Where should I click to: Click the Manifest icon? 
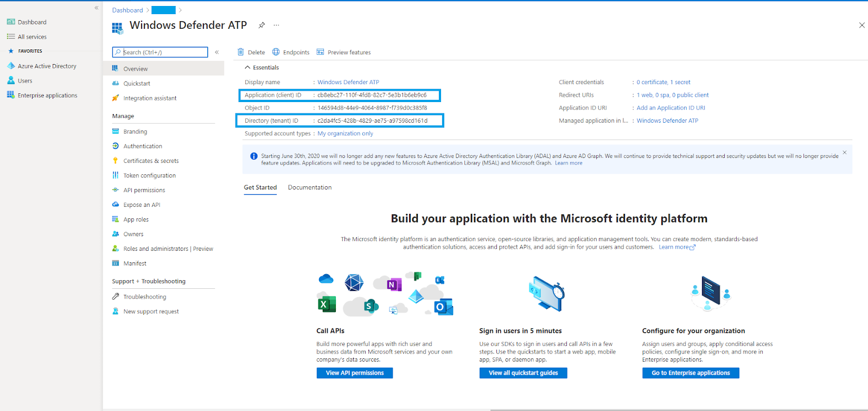[115, 263]
